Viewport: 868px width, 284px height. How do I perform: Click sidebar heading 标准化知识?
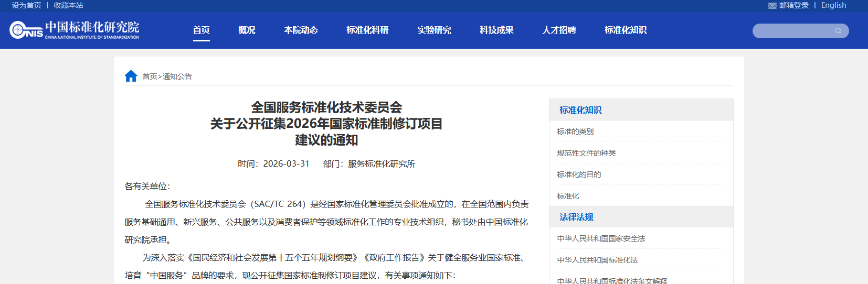point(580,110)
